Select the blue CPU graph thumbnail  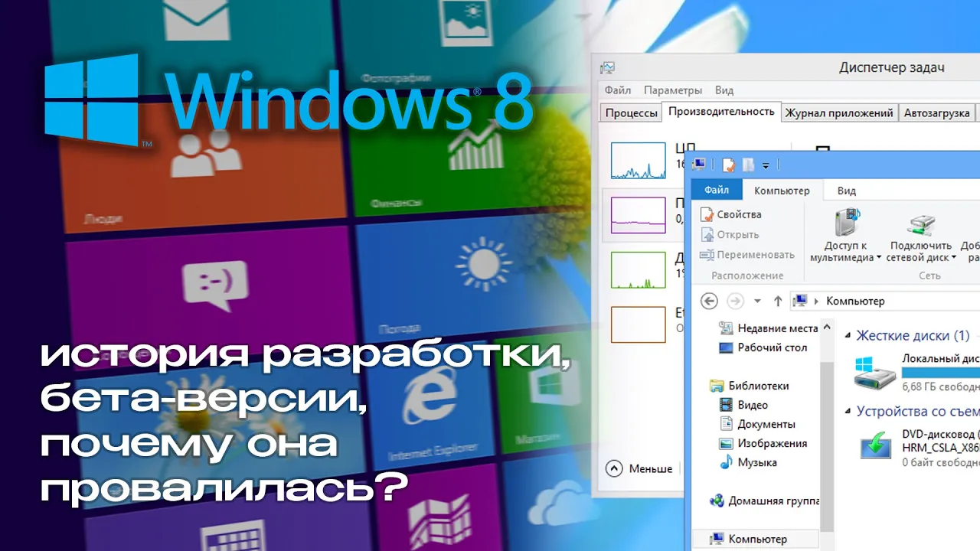[639, 161]
